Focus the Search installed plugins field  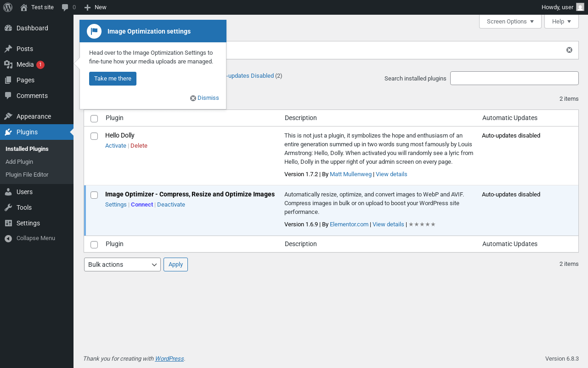(514, 78)
